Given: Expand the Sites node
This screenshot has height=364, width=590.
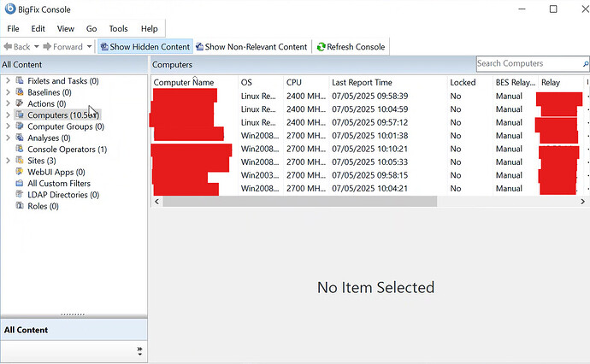Looking at the screenshot, I should click(x=8, y=161).
